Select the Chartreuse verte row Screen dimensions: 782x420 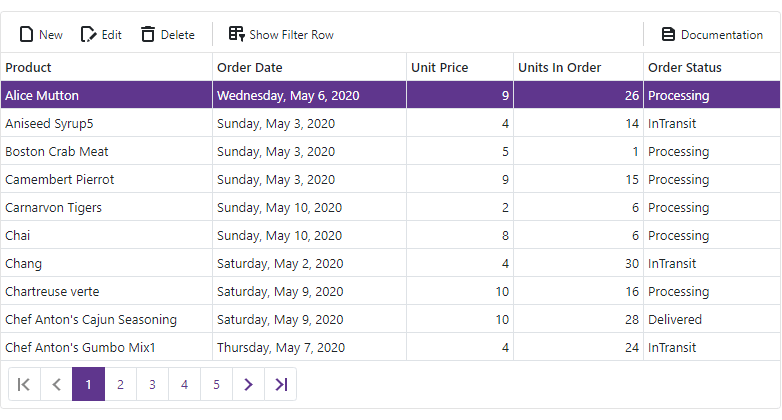[x=52, y=292]
